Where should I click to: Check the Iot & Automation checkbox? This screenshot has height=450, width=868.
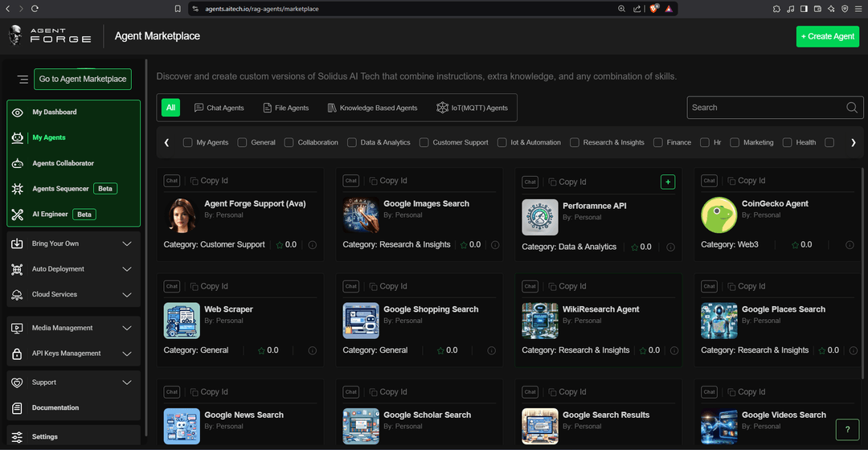click(x=502, y=143)
